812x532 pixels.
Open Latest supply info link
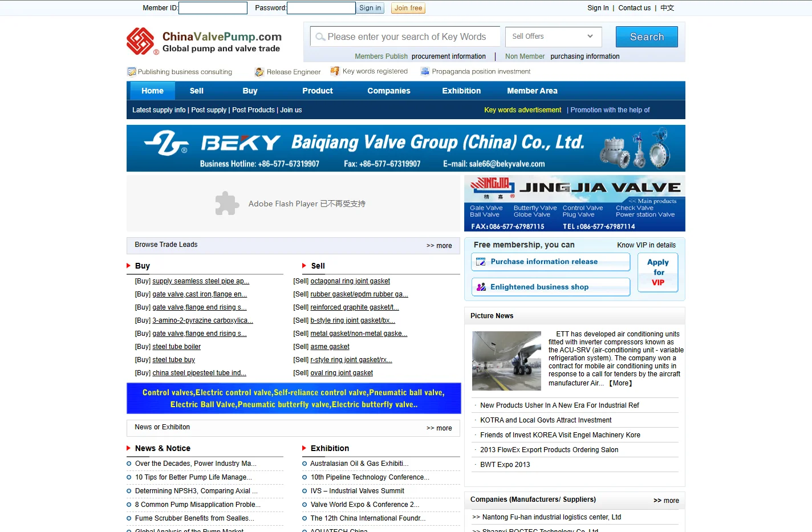pyautogui.click(x=159, y=110)
